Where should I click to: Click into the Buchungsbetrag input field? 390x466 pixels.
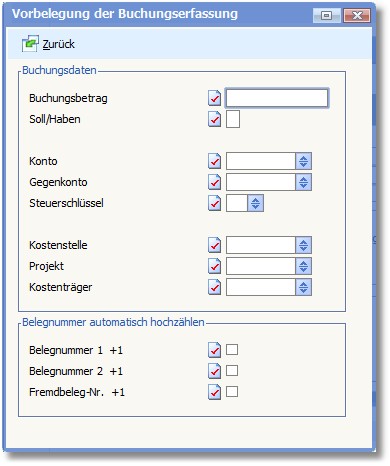click(277, 98)
